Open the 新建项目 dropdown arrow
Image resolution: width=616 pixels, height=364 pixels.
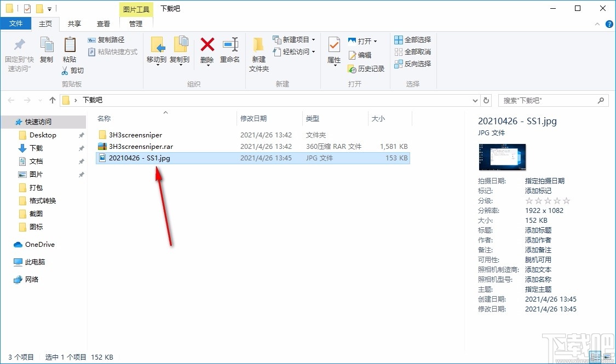point(312,39)
